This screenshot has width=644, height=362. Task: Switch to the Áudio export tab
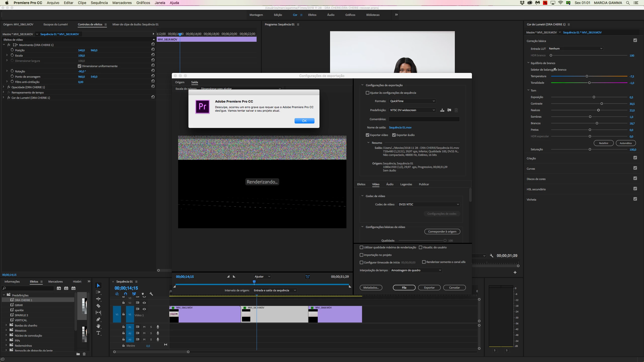tap(390, 184)
